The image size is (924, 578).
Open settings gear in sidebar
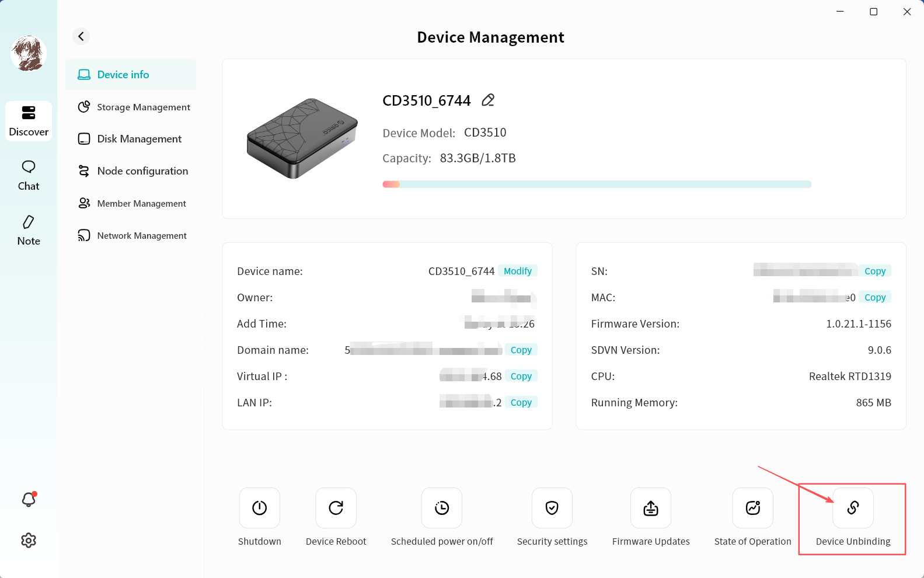[x=29, y=541]
